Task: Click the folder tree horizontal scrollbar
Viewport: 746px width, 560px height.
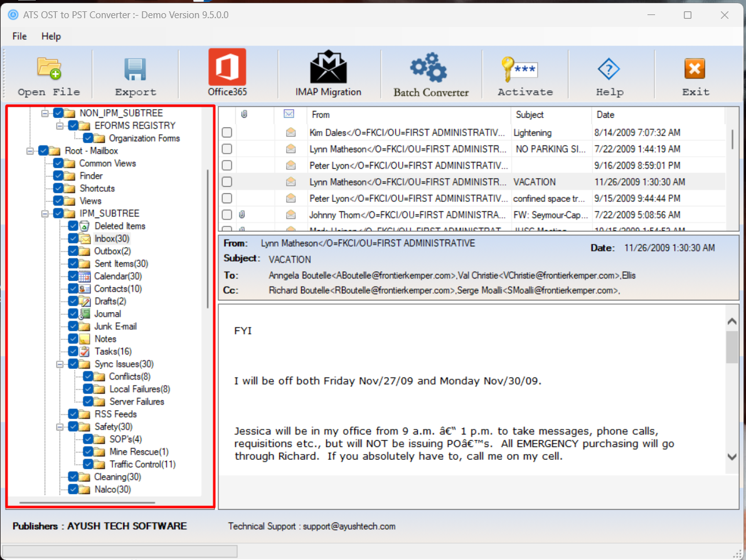Action: [x=87, y=502]
